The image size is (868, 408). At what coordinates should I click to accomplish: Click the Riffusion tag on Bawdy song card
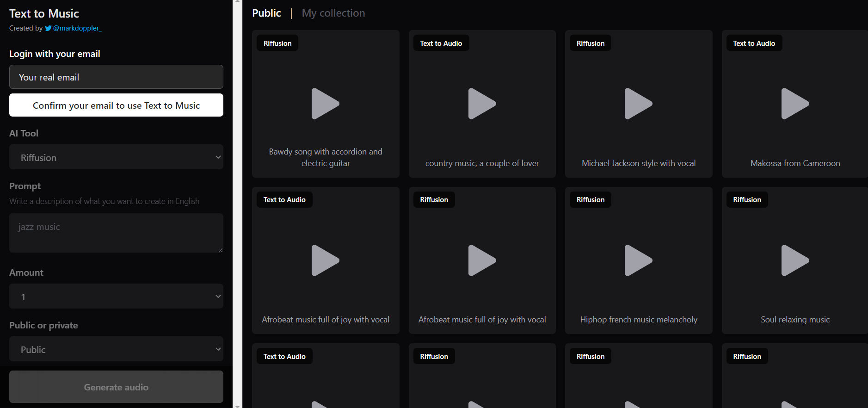pos(277,43)
